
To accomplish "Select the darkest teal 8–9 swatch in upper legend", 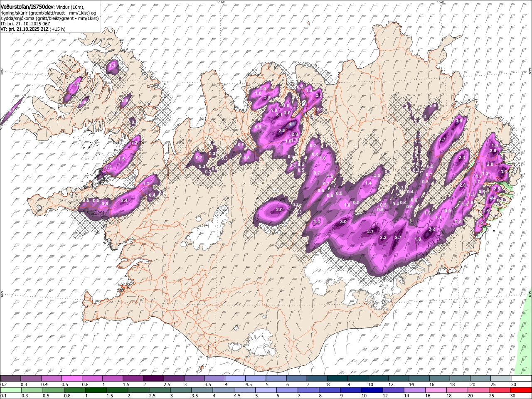I will coord(337,379).
